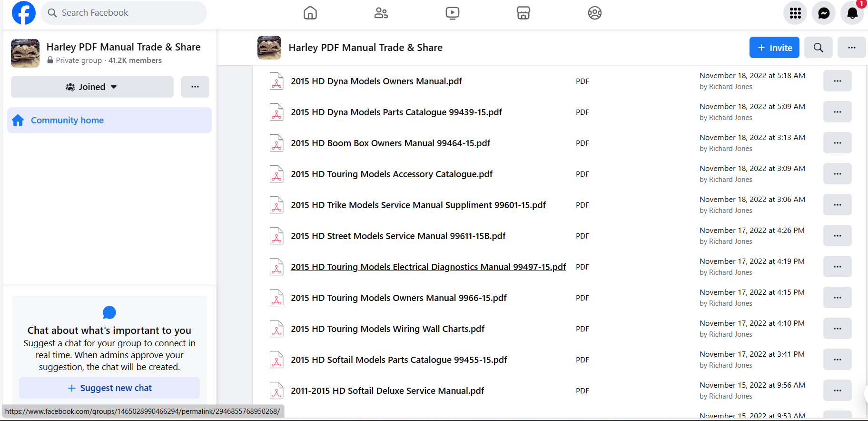Image resolution: width=868 pixels, height=421 pixels.
Task: Open options for 2015 HD Boom Box Owners Manual
Action: coord(837,143)
